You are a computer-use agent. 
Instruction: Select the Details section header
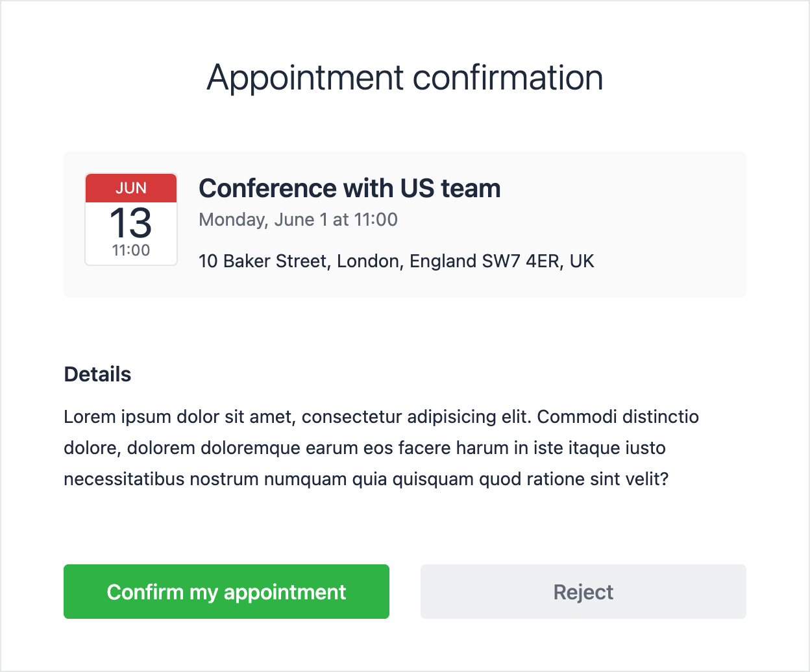[x=97, y=374]
